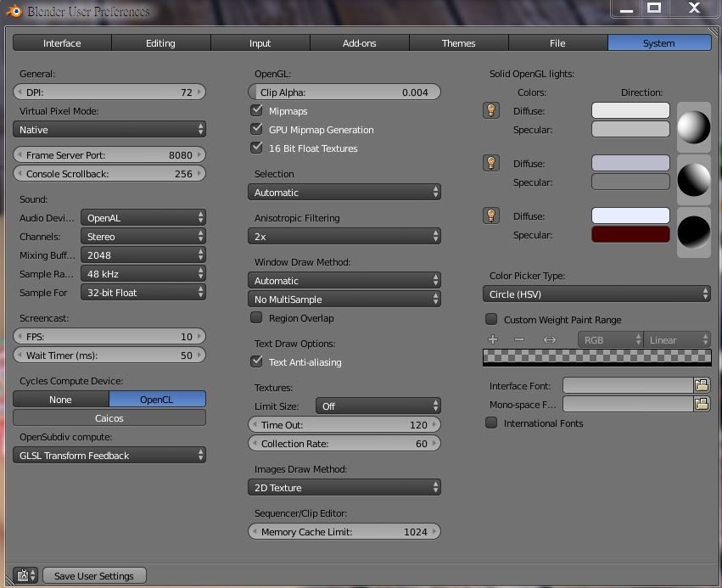Click Save User Settings

click(x=93, y=575)
